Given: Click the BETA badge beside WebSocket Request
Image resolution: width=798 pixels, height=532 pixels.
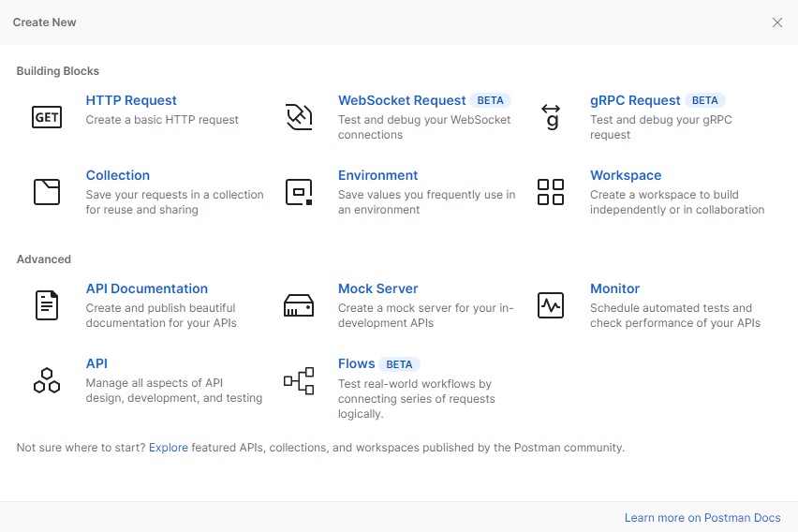Looking at the screenshot, I should tap(490, 101).
